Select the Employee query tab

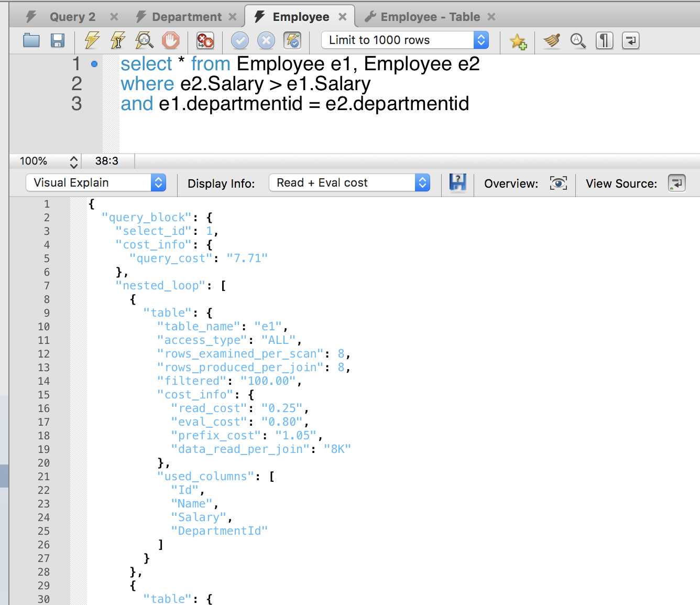tap(301, 17)
